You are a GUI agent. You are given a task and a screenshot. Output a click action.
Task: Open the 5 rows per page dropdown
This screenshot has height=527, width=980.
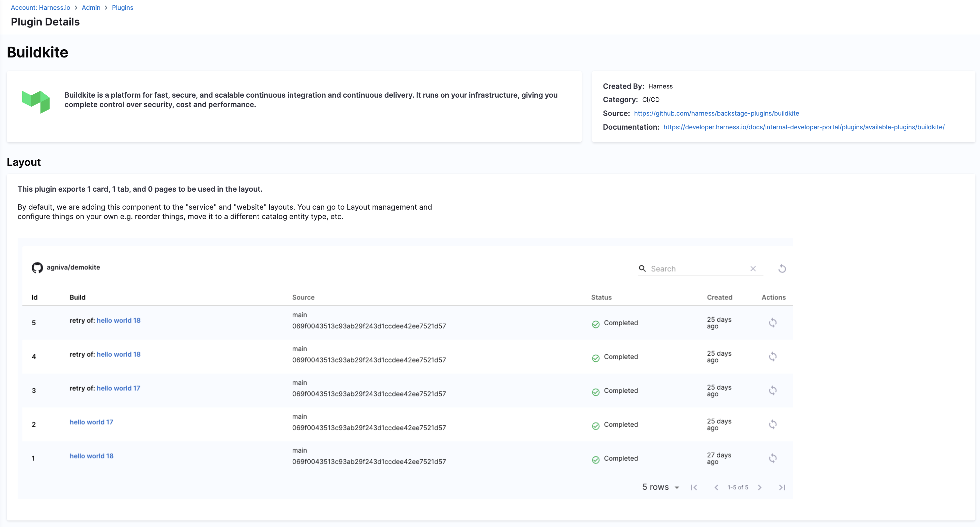(660, 487)
